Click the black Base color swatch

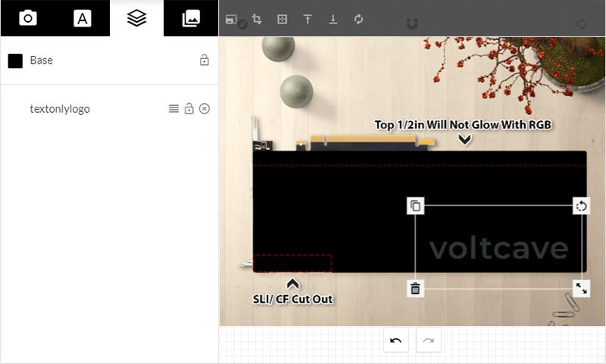tap(15, 61)
